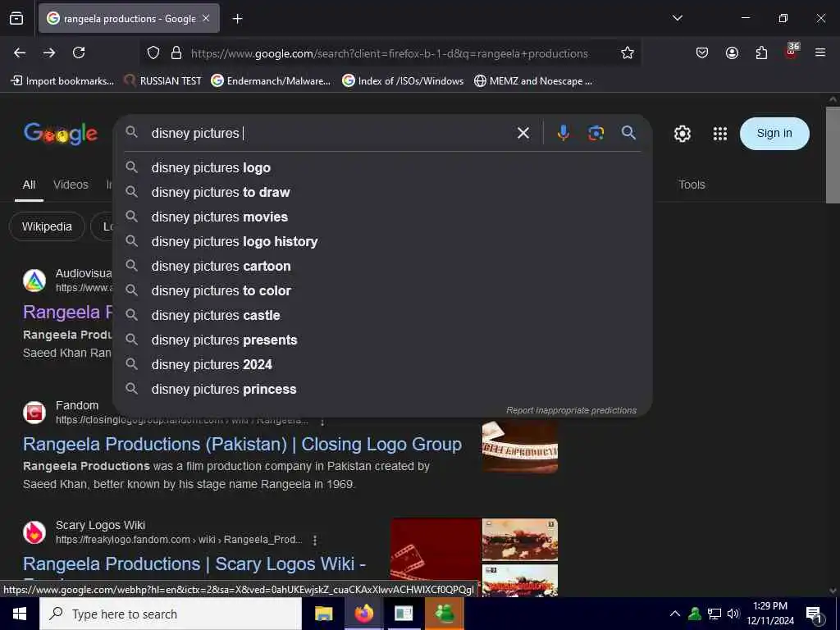Open the Windows Start menu
Image resolution: width=840 pixels, height=630 pixels.
point(20,614)
